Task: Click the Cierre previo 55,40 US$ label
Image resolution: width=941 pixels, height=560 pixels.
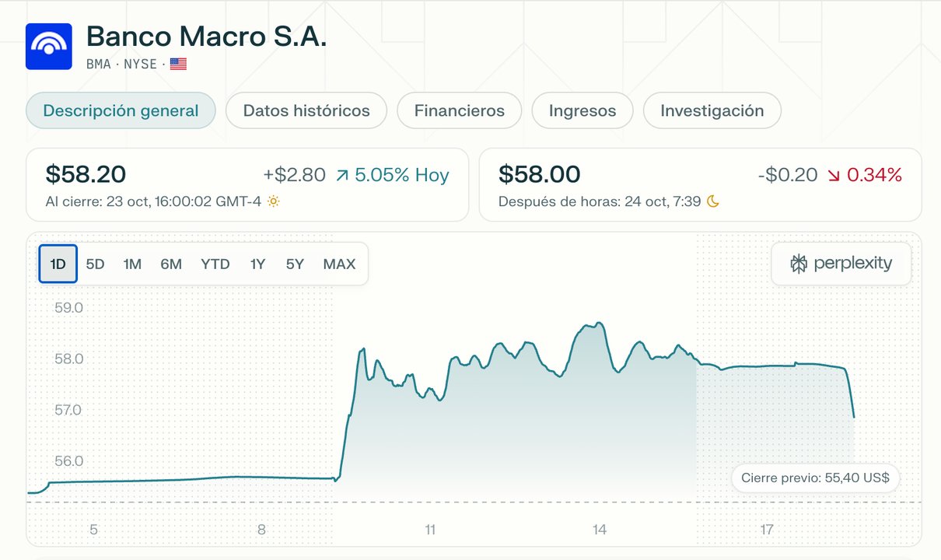Action: coord(815,478)
